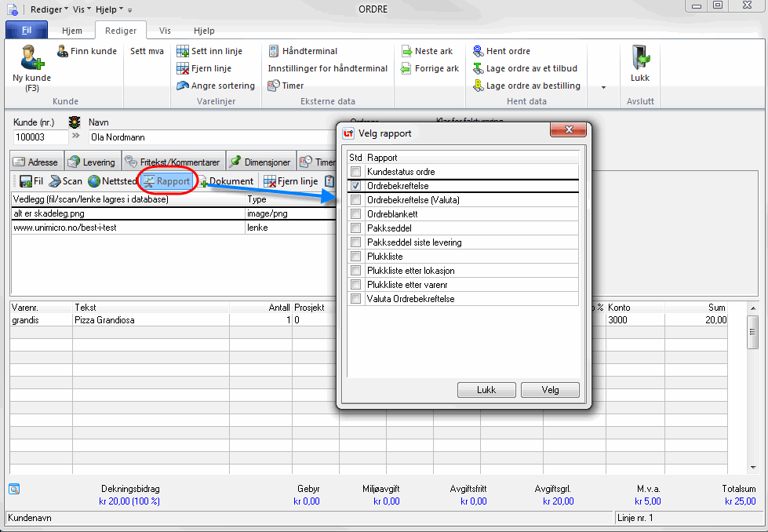Open the Hjelp dropdown in title bar

tap(109, 9)
